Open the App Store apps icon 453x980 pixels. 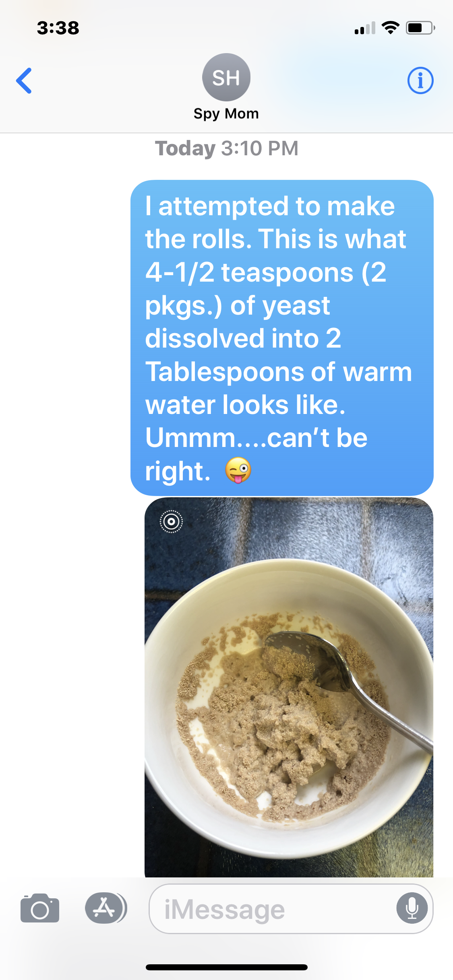click(x=106, y=908)
